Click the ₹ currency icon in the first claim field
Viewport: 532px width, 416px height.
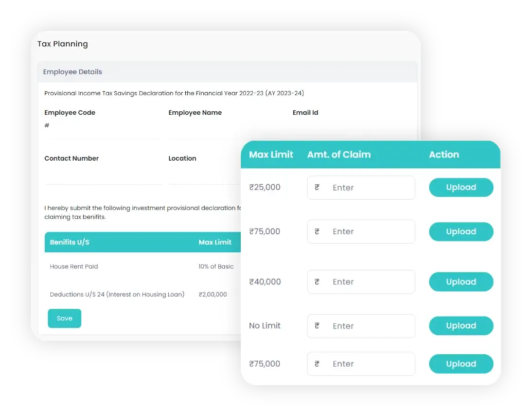click(316, 187)
